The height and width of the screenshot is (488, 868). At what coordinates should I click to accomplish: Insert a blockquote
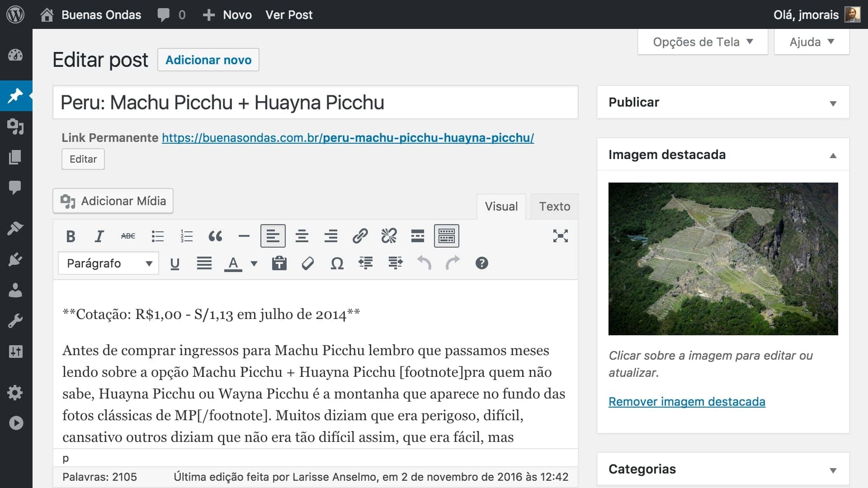215,236
